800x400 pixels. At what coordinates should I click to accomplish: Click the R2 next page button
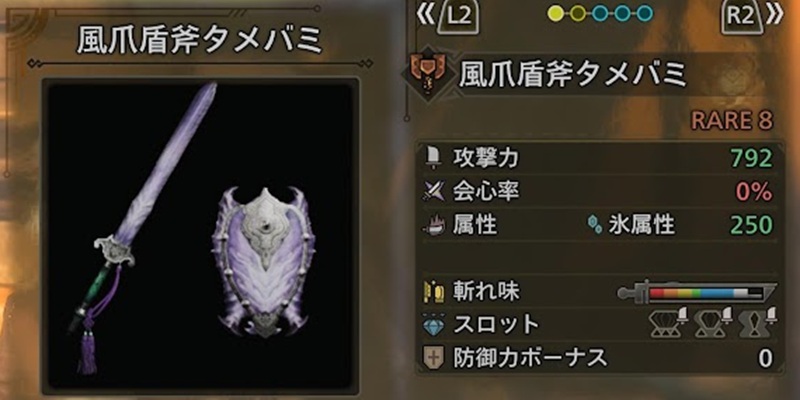[x=742, y=18]
